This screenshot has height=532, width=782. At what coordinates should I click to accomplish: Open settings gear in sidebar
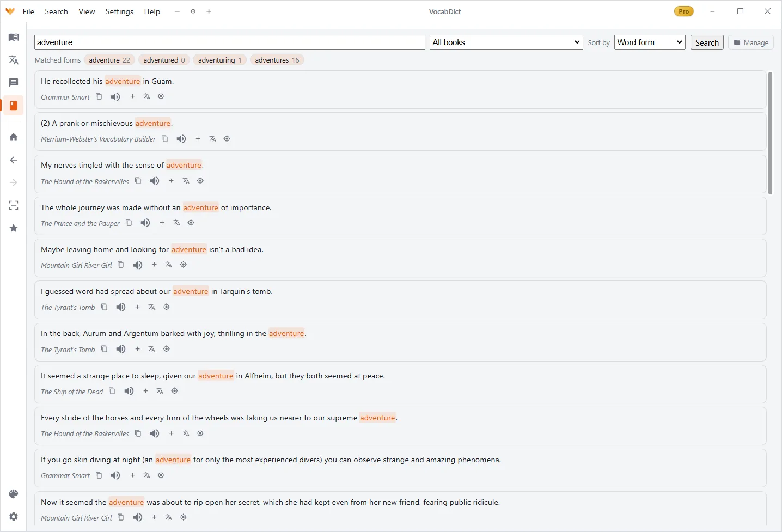[x=14, y=517]
